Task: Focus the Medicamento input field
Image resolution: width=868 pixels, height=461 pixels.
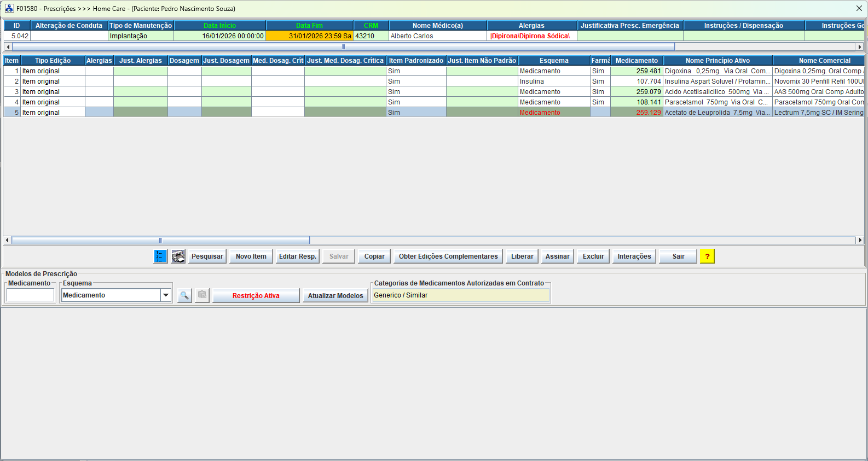Action: [30, 295]
